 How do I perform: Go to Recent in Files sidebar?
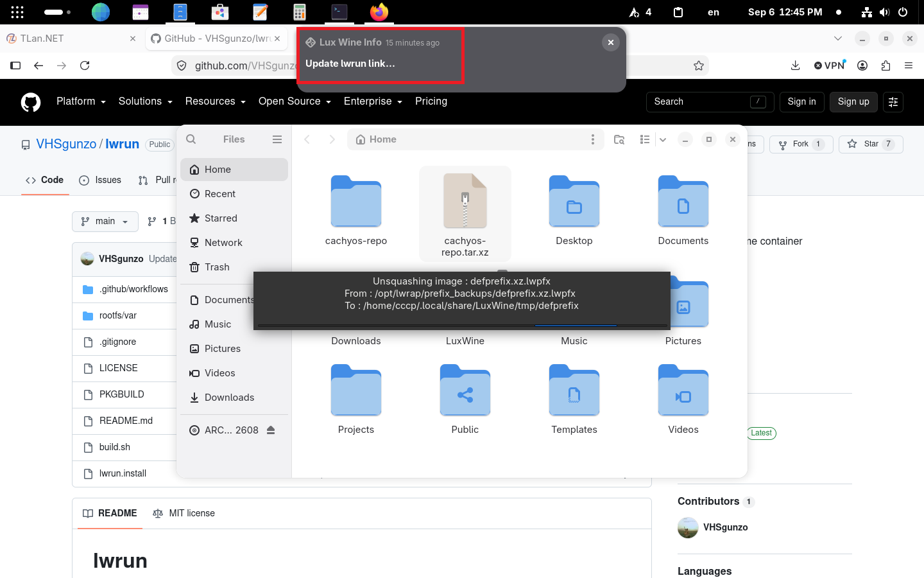(x=234, y=194)
